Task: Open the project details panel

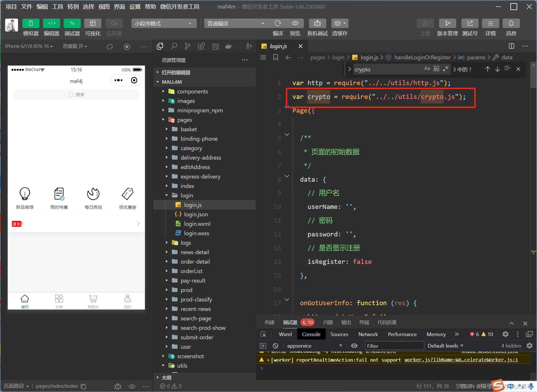Action: 490,23
